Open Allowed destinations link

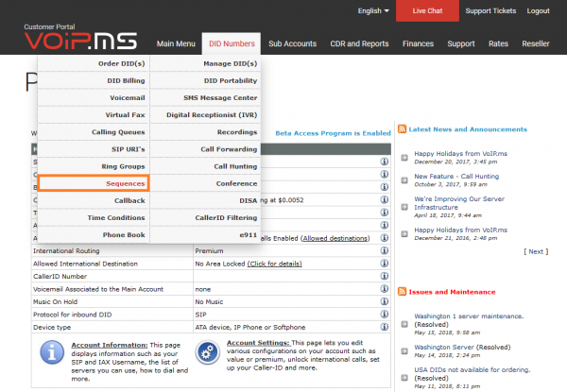click(335, 238)
